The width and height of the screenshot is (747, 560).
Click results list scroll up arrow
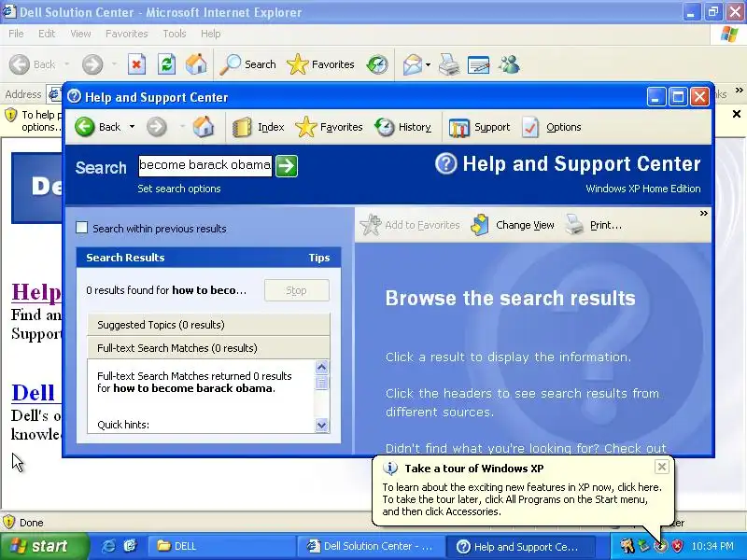[321, 367]
